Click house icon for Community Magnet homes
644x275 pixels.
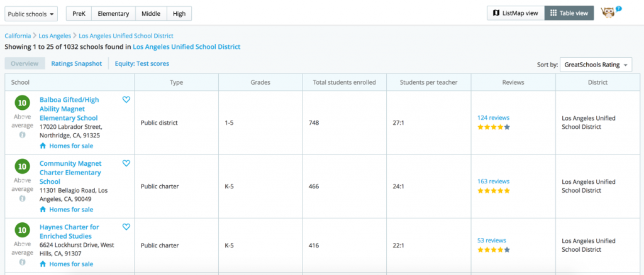click(43, 209)
